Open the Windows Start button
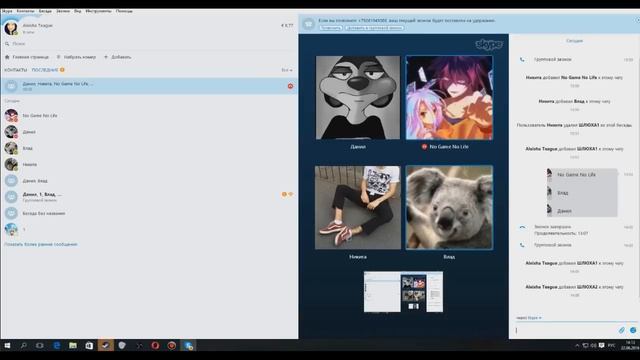 (7, 346)
